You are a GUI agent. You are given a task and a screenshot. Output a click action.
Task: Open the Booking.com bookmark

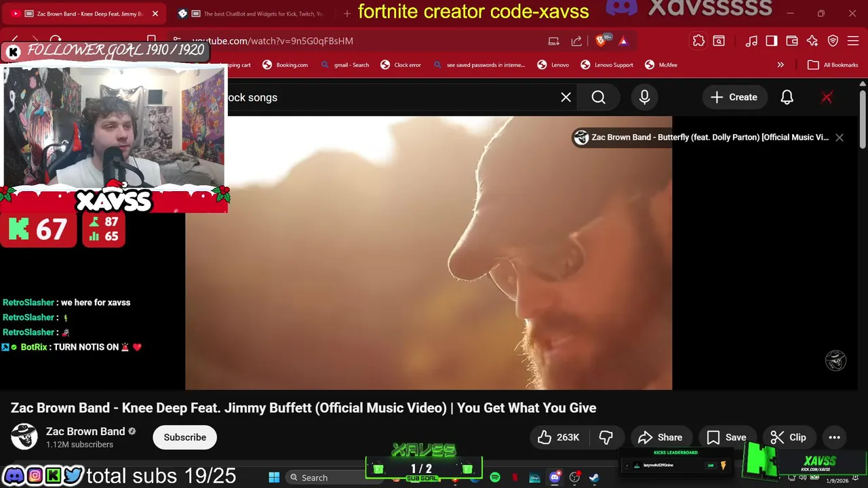[285, 65]
